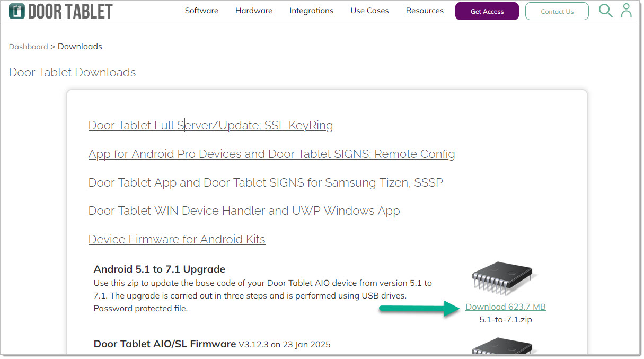The height and width of the screenshot is (359, 644).
Task: Expand Door Tablet Full Server/Update section
Action: 210,126
